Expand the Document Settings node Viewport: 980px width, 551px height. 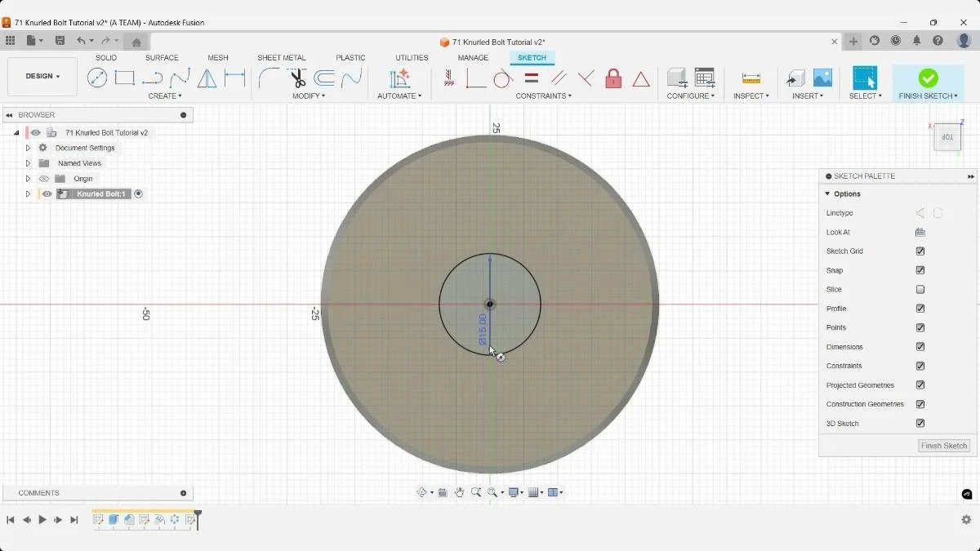point(28,148)
